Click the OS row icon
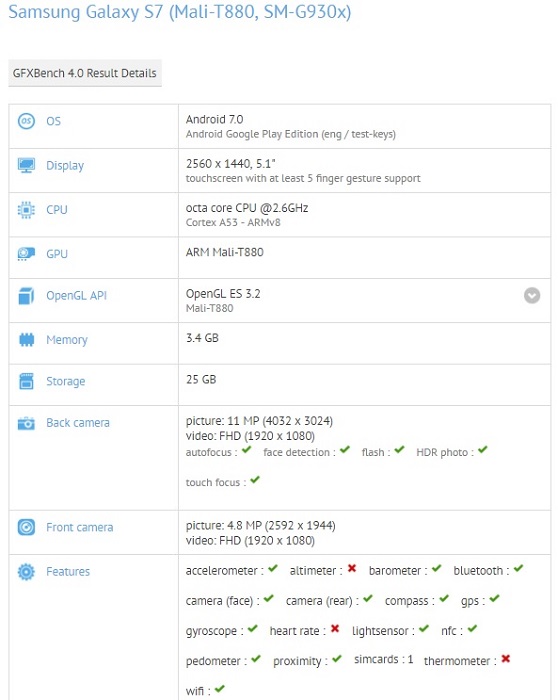Screen dimensions: 558x700 click(x=26, y=121)
